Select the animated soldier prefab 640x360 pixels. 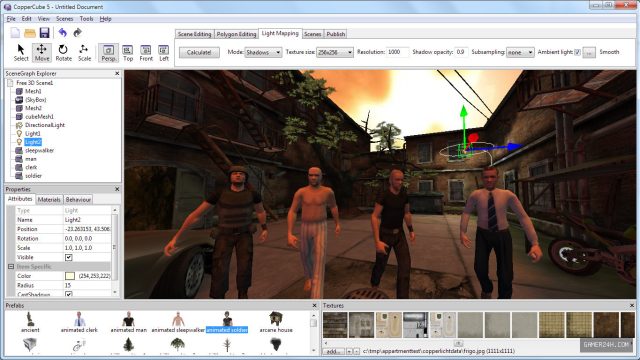(227, 322)
